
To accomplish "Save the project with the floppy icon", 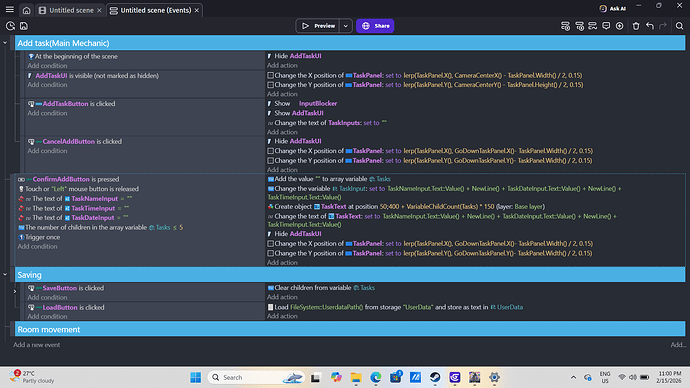I will pos(24,26).
